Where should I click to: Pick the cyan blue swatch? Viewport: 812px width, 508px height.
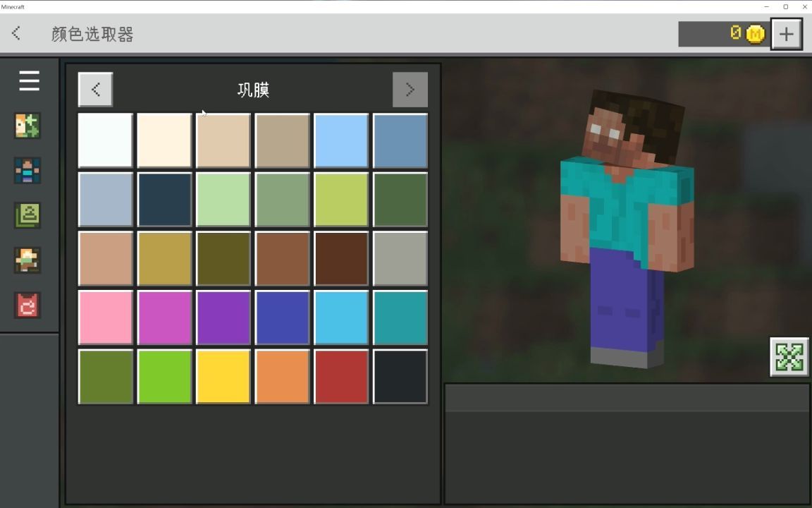tap(341, 317)
